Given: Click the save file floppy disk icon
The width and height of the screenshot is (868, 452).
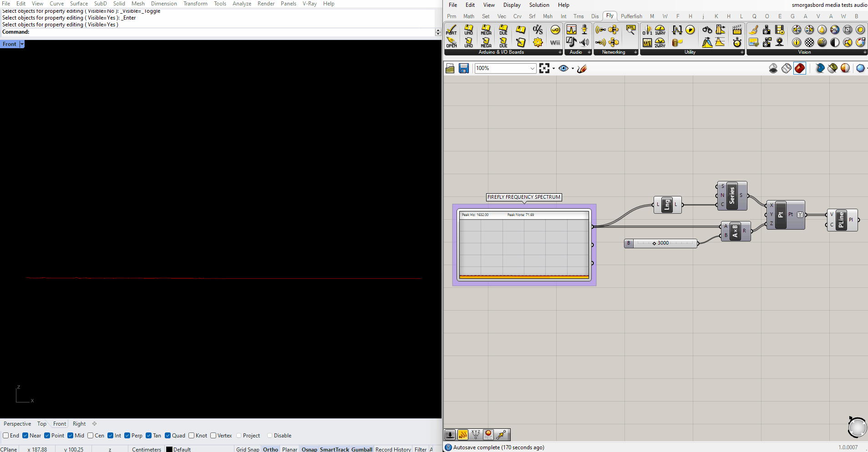Looking at the screenshot, I should click(463, 69).
